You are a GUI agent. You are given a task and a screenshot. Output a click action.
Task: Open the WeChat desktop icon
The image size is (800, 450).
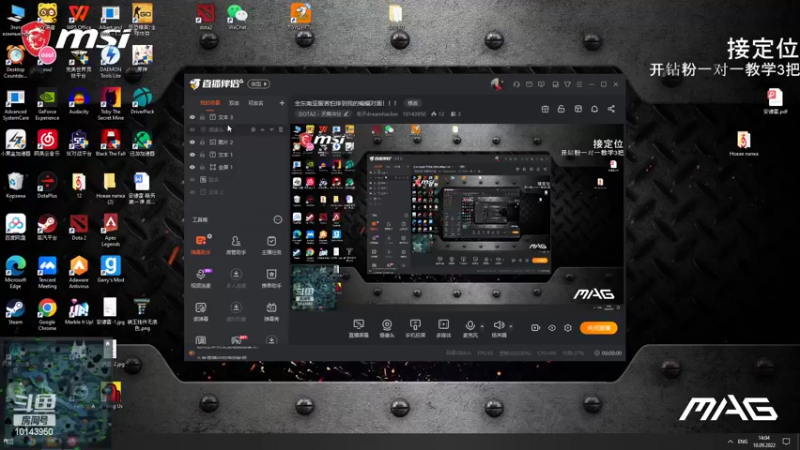point(237,17)
